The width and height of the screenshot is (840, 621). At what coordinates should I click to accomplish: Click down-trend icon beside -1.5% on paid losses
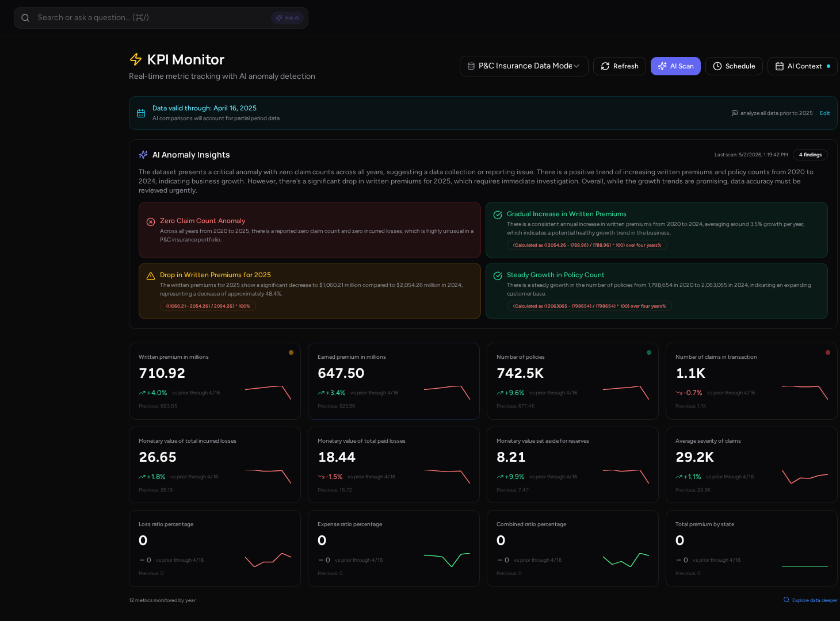321,477
